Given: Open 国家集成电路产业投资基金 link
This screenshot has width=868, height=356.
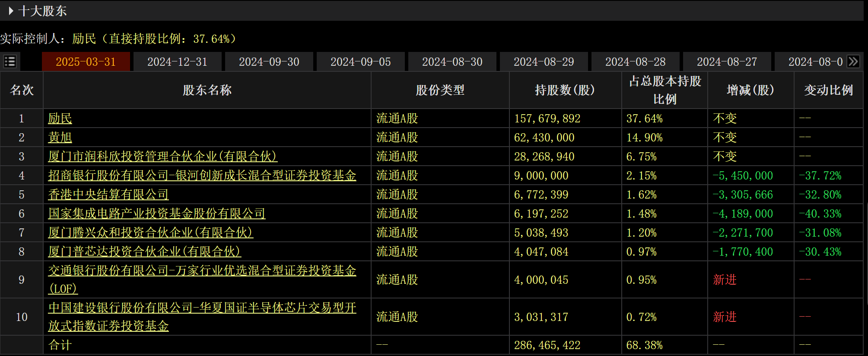Looking at the screenshot, I should (157, 214).
